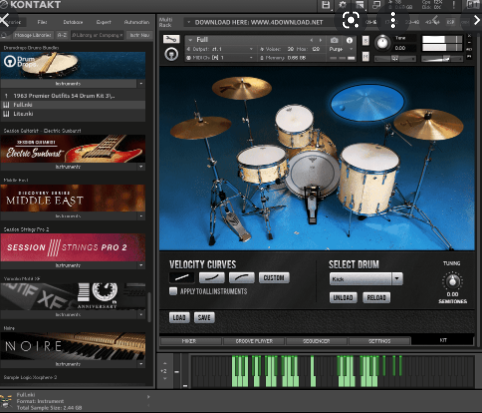Viewport: 482px width, 413px height.
Task: Click the refresh icon left of Manage Libraries
Action: coord(5,35)
